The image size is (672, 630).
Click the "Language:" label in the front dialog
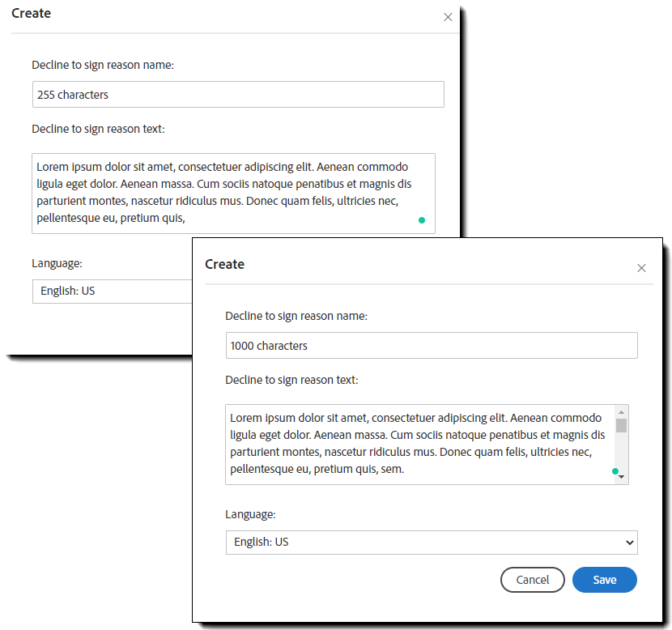pos(250,514)
